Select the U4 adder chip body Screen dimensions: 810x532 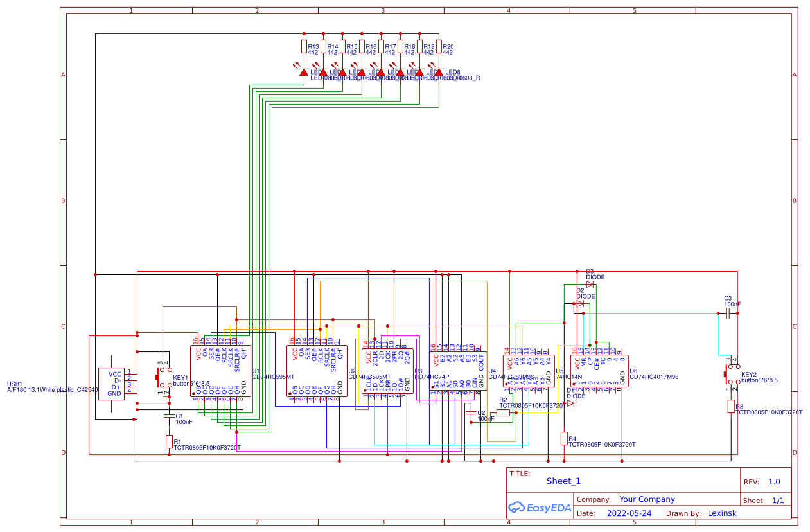[x=458, y=369]
